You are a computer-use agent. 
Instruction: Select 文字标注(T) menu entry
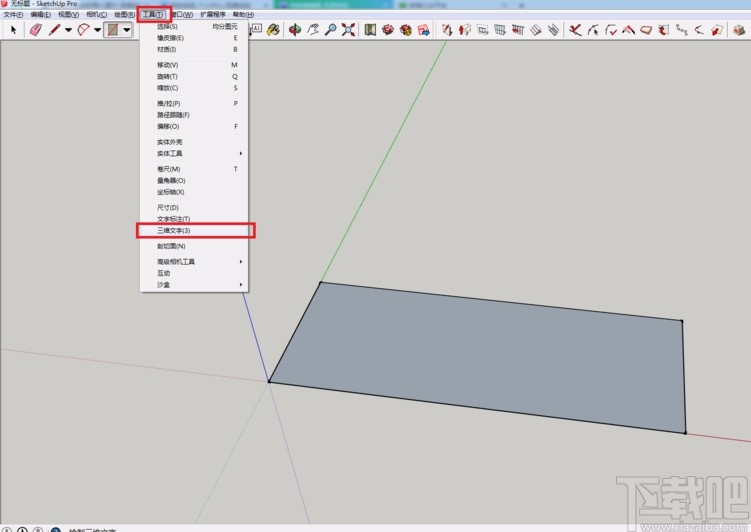tap(194, 219)
